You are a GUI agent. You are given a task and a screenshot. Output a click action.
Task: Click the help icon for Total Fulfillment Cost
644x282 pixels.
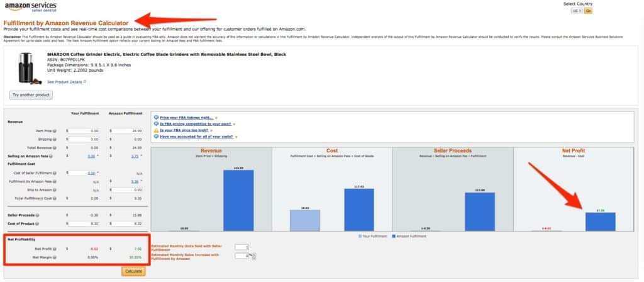[54, 198]
